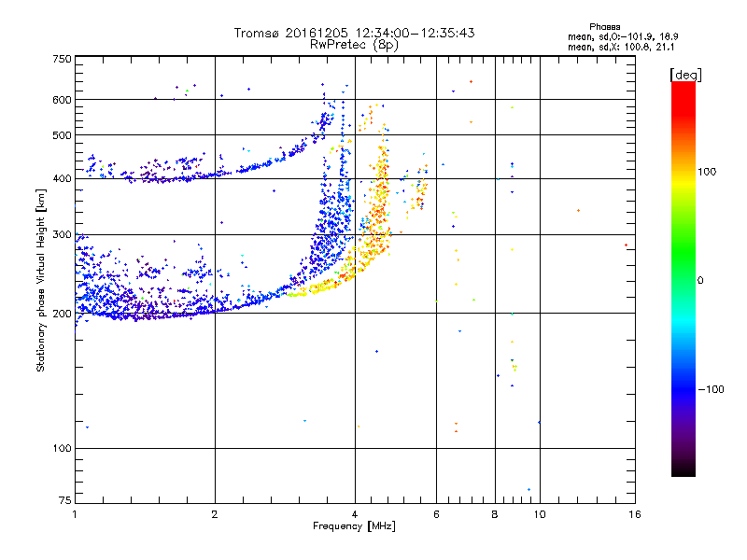Click the "500" height tick label
This screenshot has height=560, width=747.
point(62,135)
